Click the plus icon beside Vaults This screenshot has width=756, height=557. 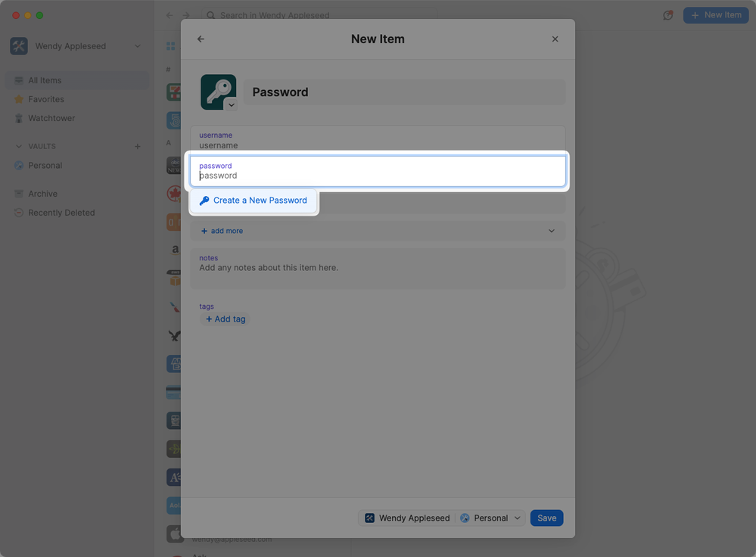pyautogui.click(x=137, y=146)
